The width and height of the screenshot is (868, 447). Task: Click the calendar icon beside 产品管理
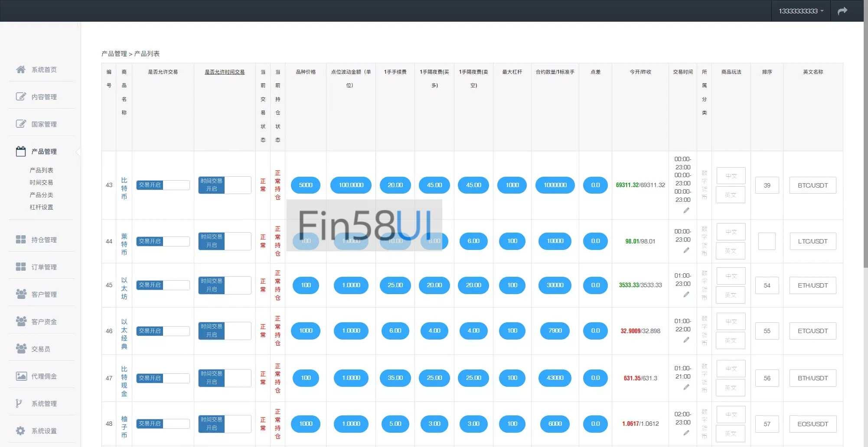(x=20, y=151)
